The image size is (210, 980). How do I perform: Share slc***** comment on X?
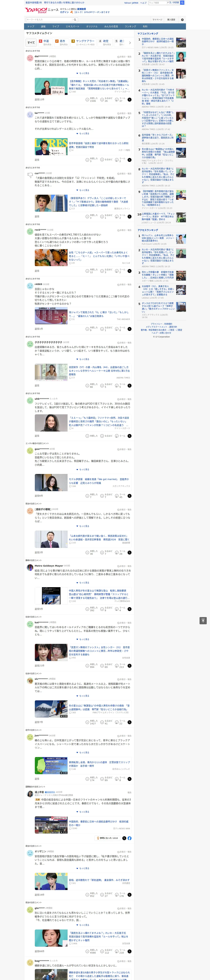(130, 722)
